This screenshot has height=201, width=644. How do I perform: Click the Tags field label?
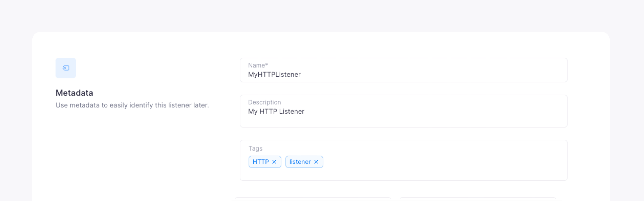[255, 149]
